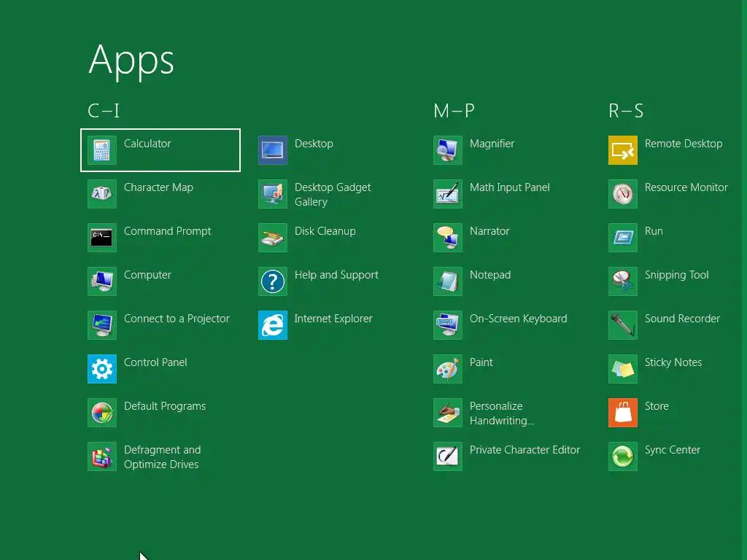Click the 'Sync Center' text label
Viewport: 747px width, 560px height.
click(672, 451)
